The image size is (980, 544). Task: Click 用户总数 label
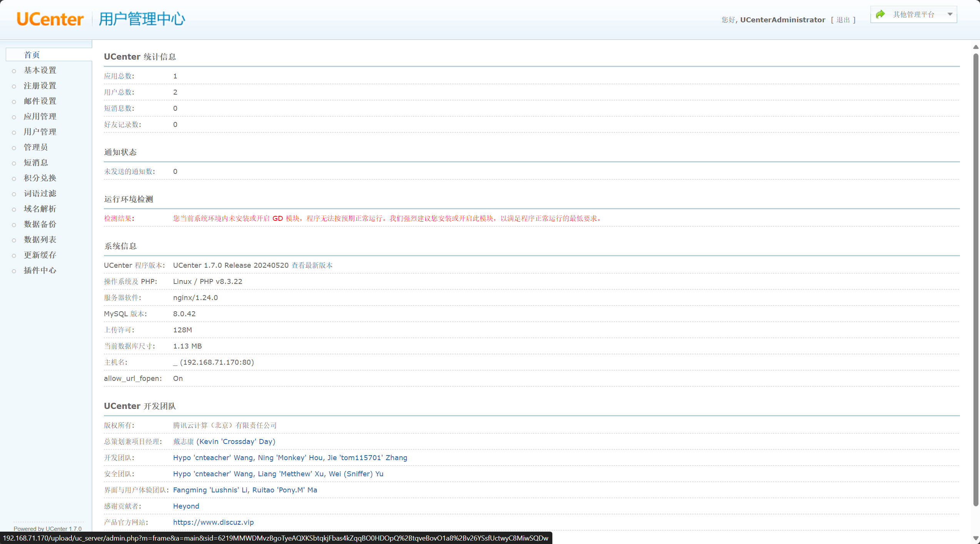[x=119, y=92]
